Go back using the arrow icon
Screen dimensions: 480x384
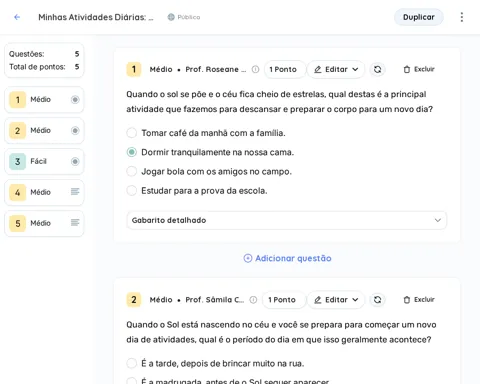click(17, 17)
